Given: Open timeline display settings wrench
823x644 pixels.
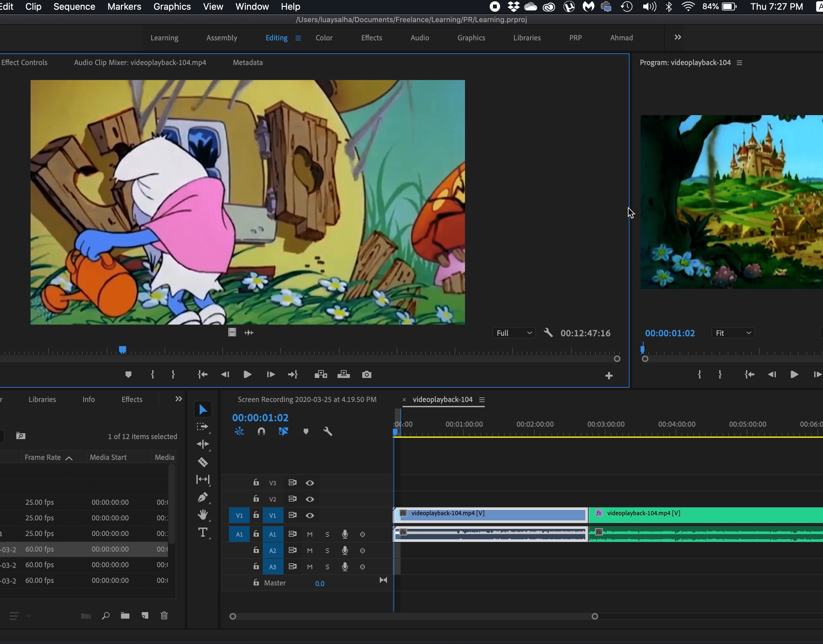Looking at the screenshot, I should pyautogui.click(x=328, y=431).
